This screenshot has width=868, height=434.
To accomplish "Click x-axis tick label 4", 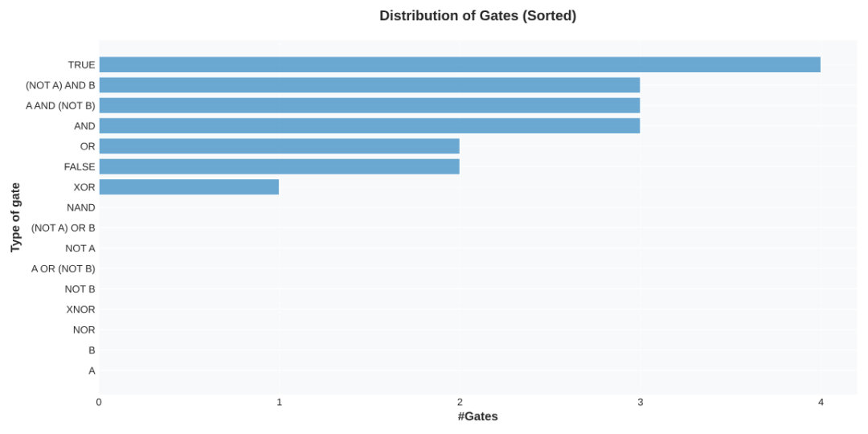I will coord(821,402).
